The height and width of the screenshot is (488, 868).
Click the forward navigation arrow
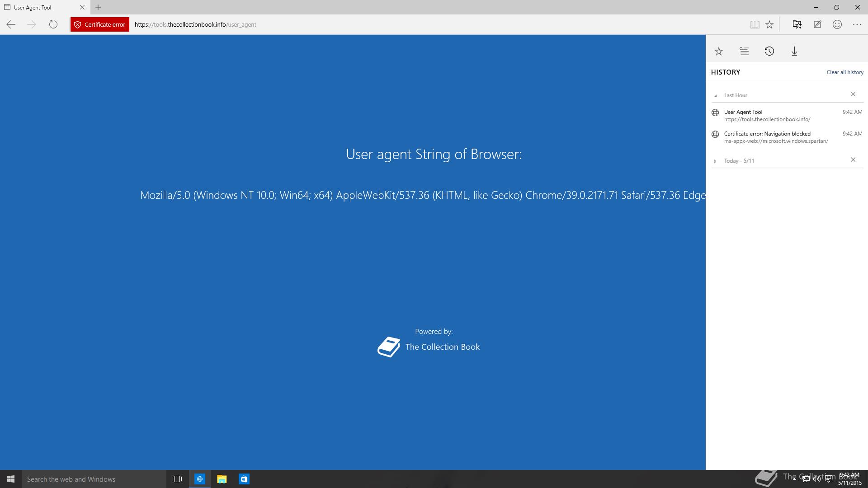pos(32,24)
